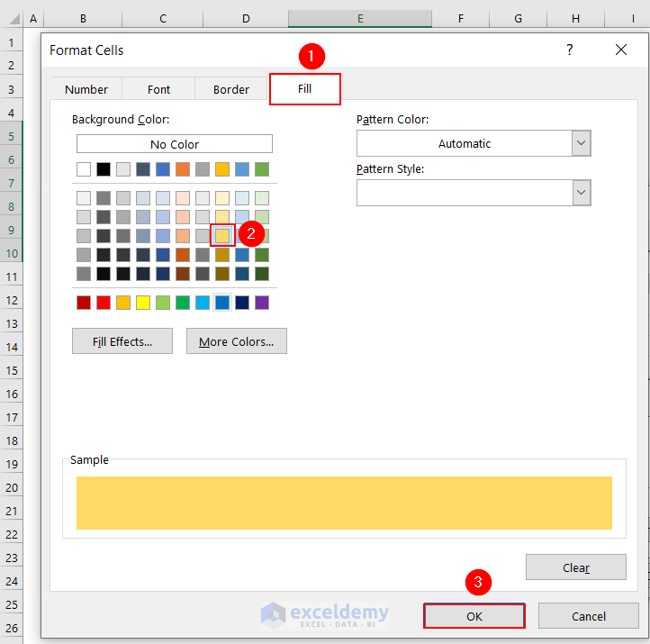Screen dimensions: 650x644
Task: Click the No Color button
Action: 175,144
